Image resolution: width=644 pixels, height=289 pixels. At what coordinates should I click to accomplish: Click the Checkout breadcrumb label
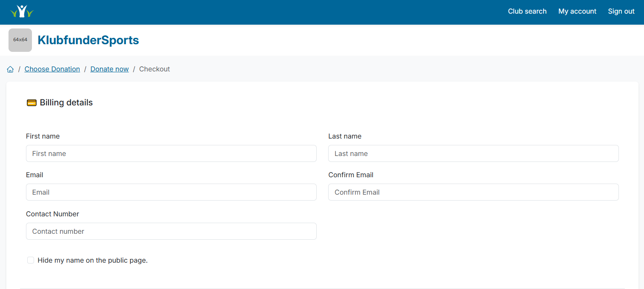(155, 69)
